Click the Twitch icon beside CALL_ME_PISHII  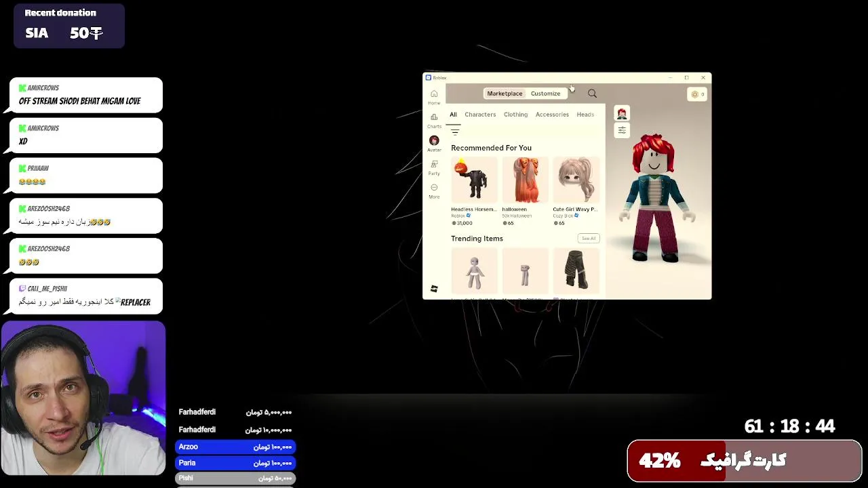[x=22, y=289]
